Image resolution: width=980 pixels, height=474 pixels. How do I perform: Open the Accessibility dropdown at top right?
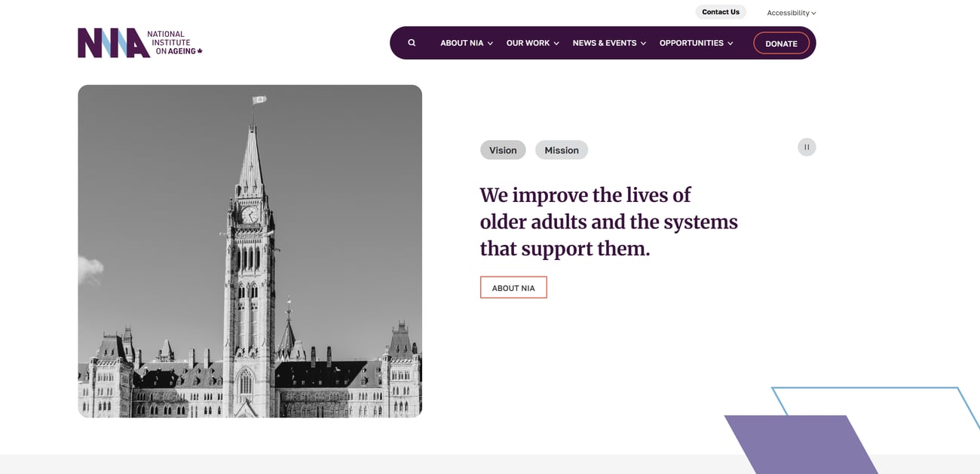[791, 13]
